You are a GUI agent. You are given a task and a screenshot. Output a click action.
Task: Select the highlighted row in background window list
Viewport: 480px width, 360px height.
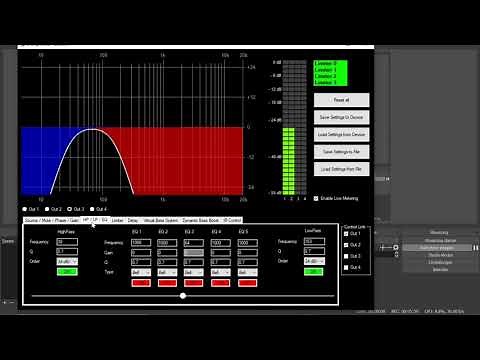[436, 248]
